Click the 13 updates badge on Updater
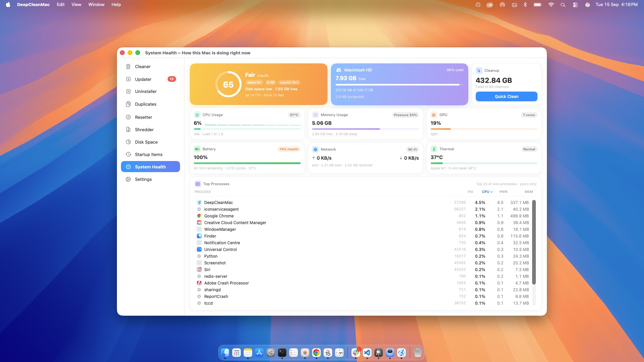The width and height of the screenshot is (644, 362). click(172, 79)
